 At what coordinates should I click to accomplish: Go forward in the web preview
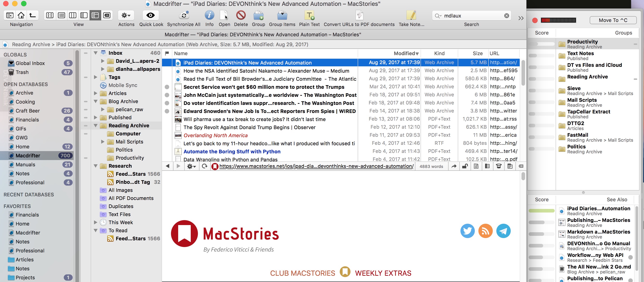[178, 166]
